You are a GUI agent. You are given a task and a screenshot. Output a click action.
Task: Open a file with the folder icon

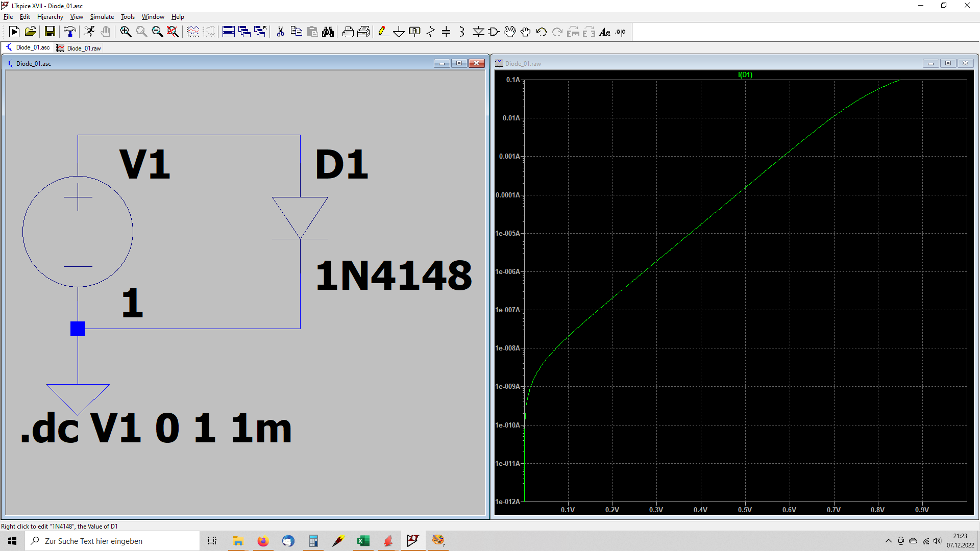(31, 32)
